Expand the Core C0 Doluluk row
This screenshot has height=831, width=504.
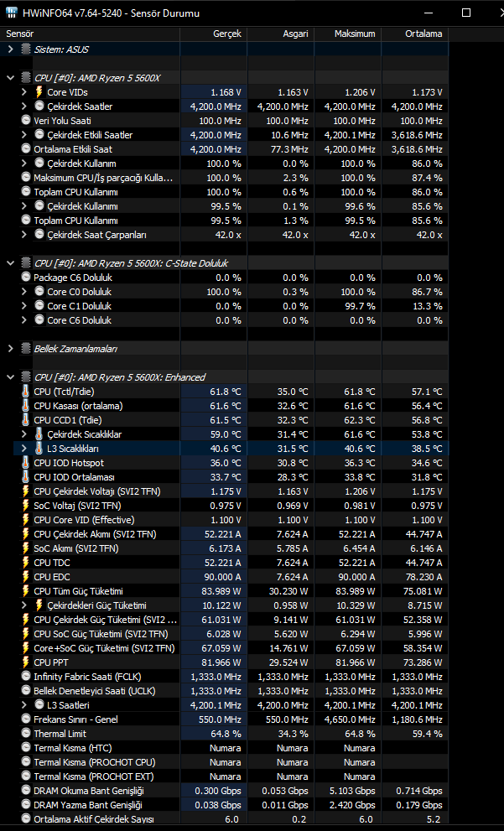(x=23, y=292)
